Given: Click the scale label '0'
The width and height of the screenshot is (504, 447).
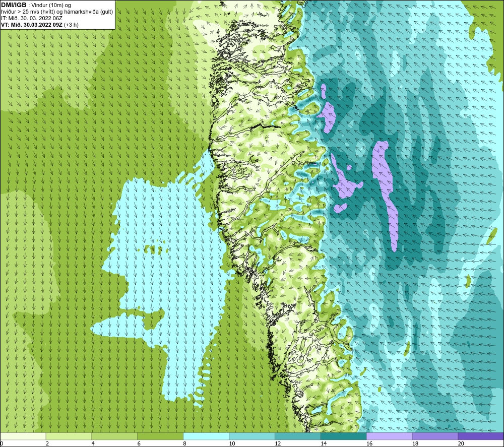Looking at the screenshot, I should (2, 443).
